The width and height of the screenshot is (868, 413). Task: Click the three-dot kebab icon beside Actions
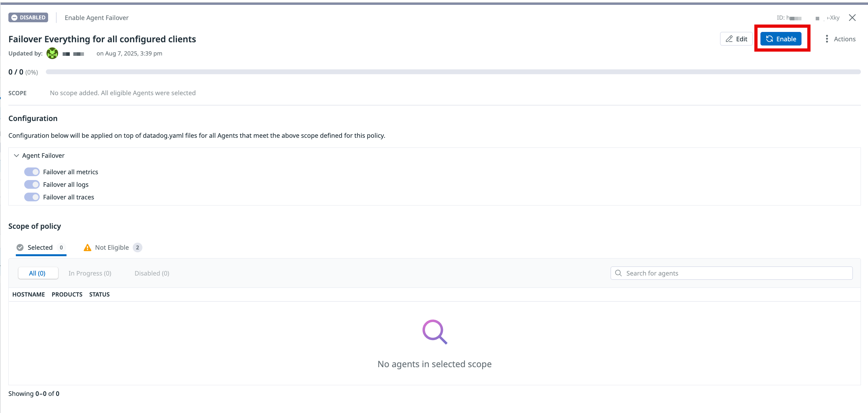pyautogui.click(x=827, y=39)
